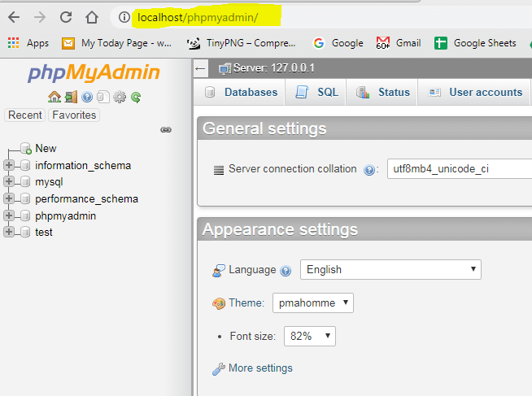View site information icon in address bar
Screen dimensions: 532x396
(124, 17)
